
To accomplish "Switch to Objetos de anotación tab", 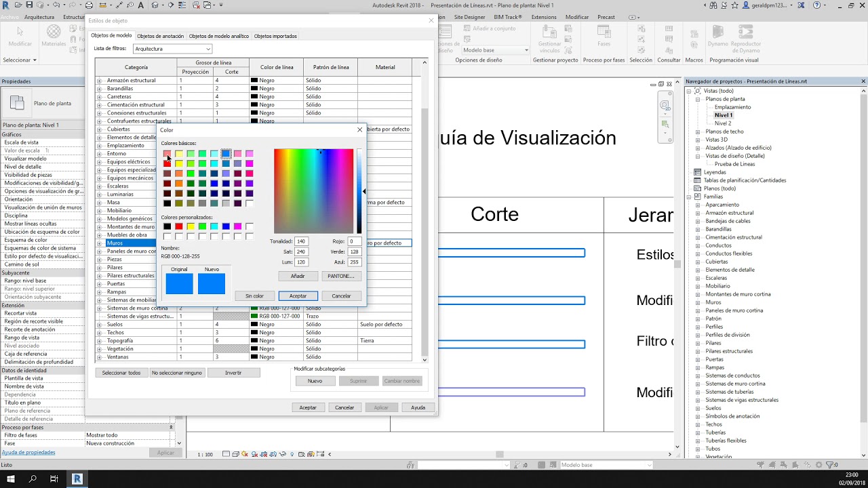I will (x=160, y=36).
